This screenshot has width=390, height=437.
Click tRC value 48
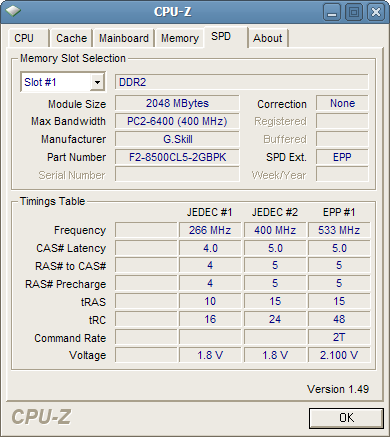(x=339, y=319)
